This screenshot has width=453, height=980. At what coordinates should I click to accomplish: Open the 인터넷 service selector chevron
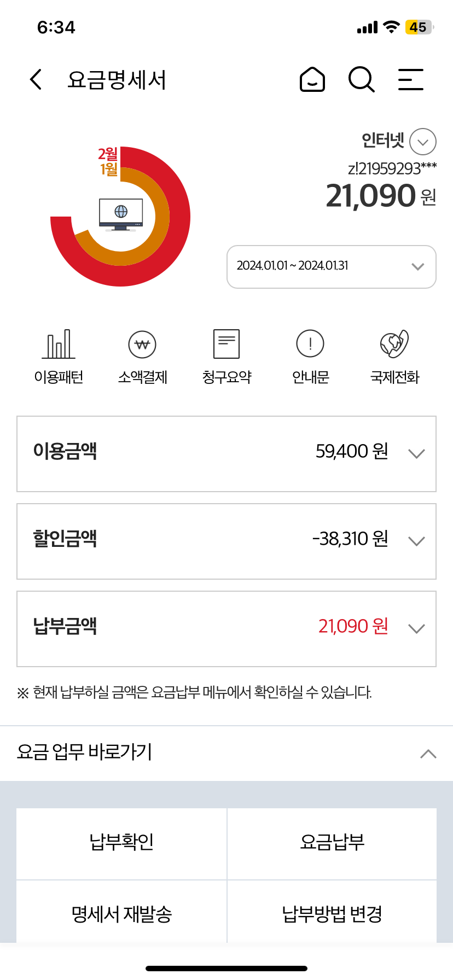(423, 142)
